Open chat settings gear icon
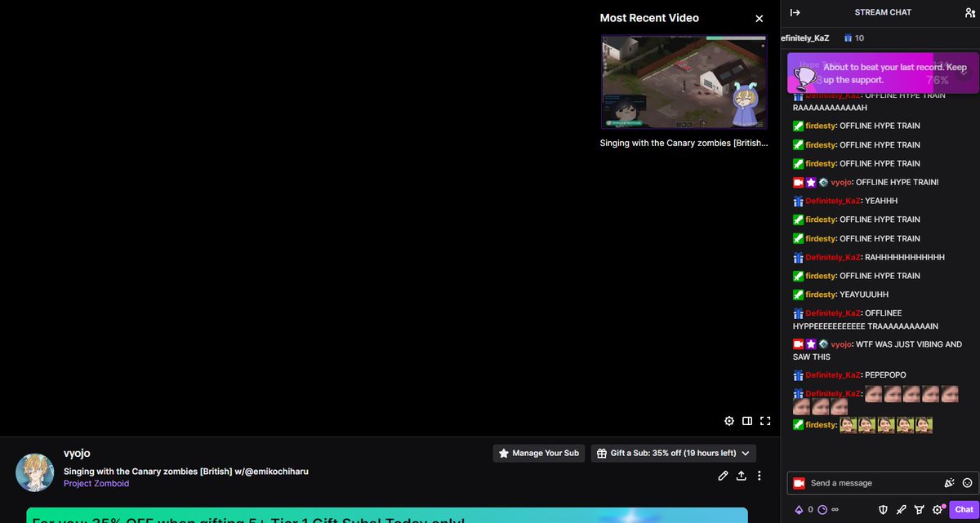The width and height of the screenshot is (980, 523). [x=938, y=510]
